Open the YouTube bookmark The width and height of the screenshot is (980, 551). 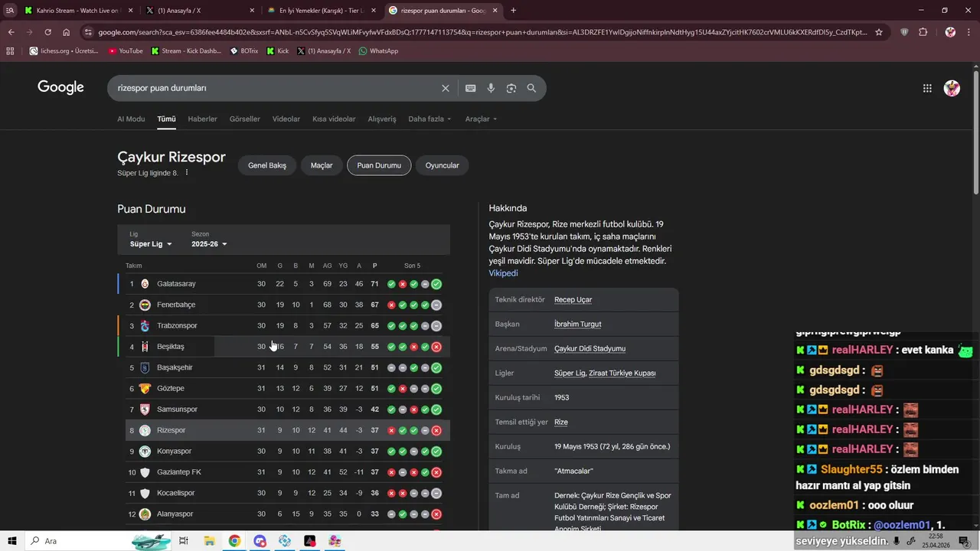126,51
